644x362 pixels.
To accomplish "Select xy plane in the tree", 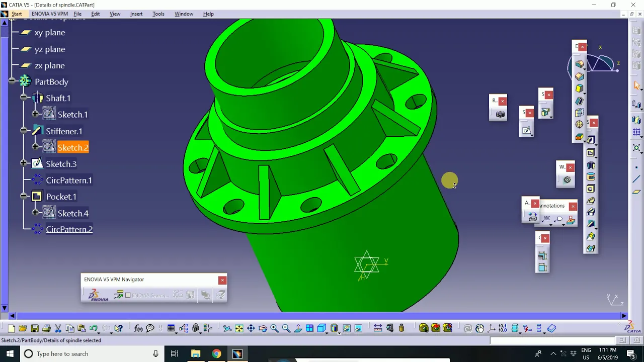I will (50, 33).
